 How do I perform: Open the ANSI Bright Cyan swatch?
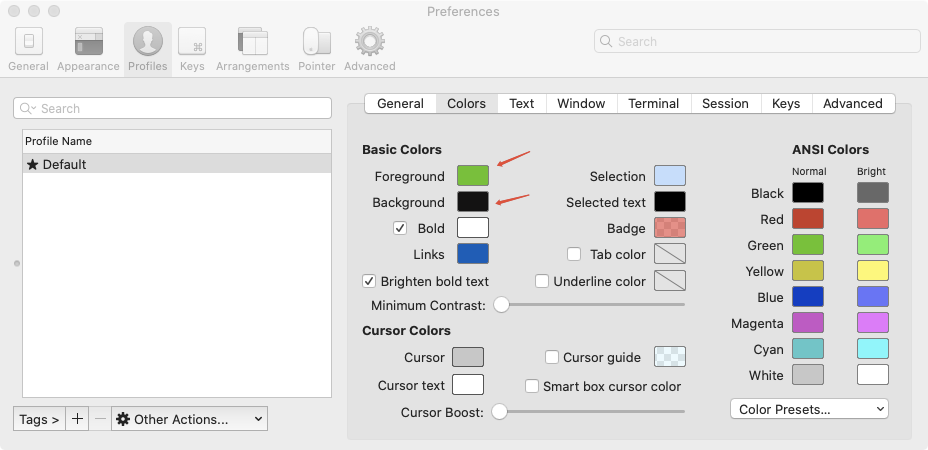[x=873, y=349]
